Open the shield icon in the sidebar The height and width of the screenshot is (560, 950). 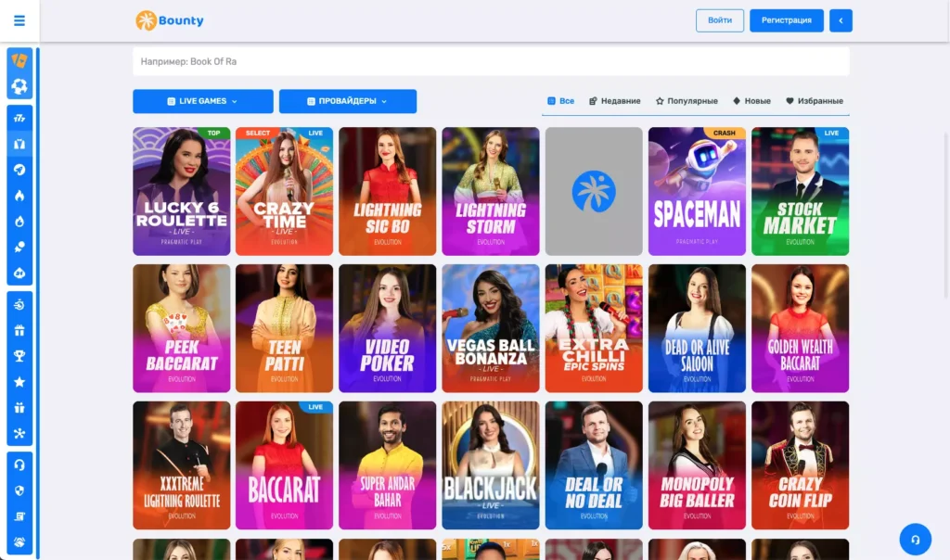(19, 491)
